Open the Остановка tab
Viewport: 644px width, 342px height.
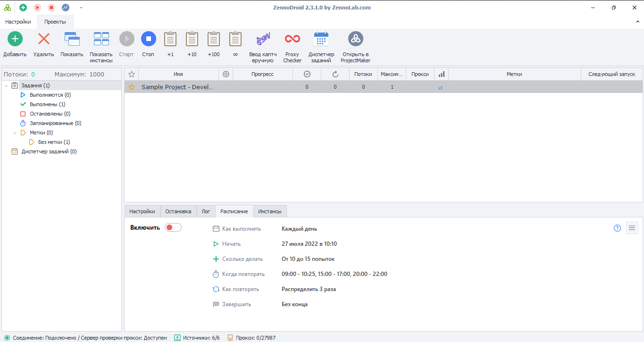coord(178,211)
